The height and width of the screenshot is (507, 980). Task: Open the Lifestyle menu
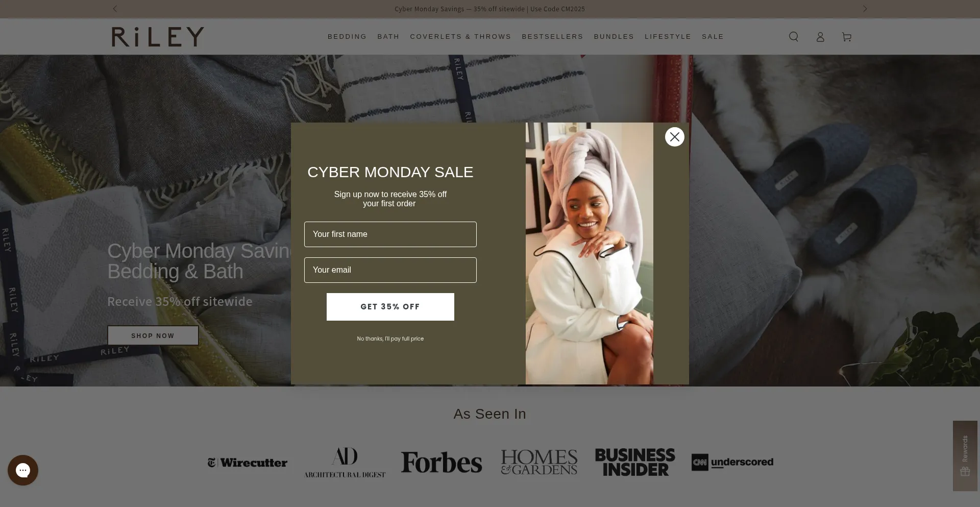tap(668, 37)
